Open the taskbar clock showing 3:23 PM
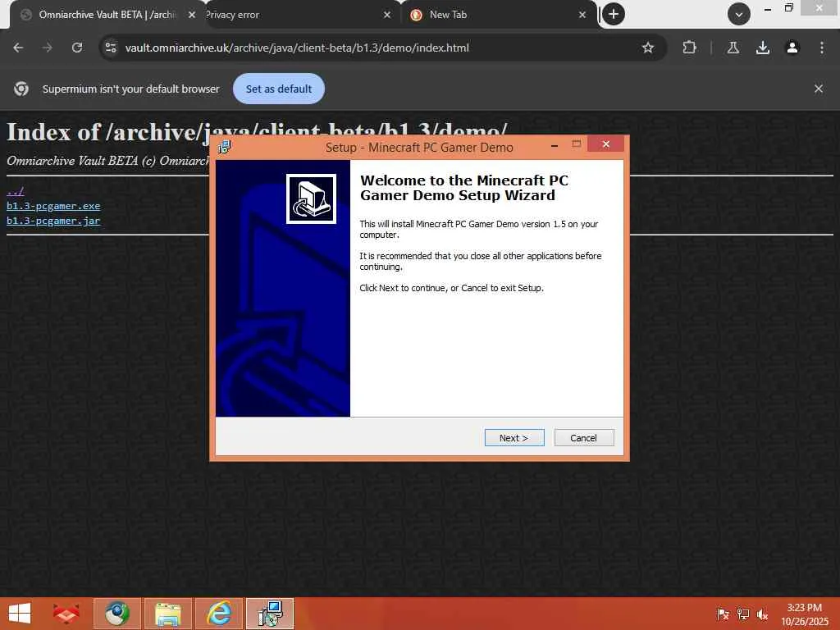Image resolution: width=840 pixels, height=630 pixels. [804, 614]
